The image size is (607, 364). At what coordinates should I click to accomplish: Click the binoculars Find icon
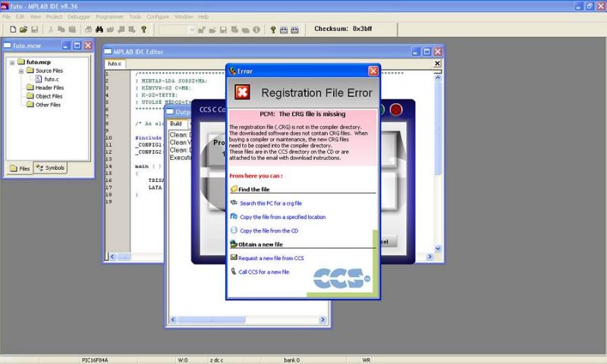tap(99, 30)
